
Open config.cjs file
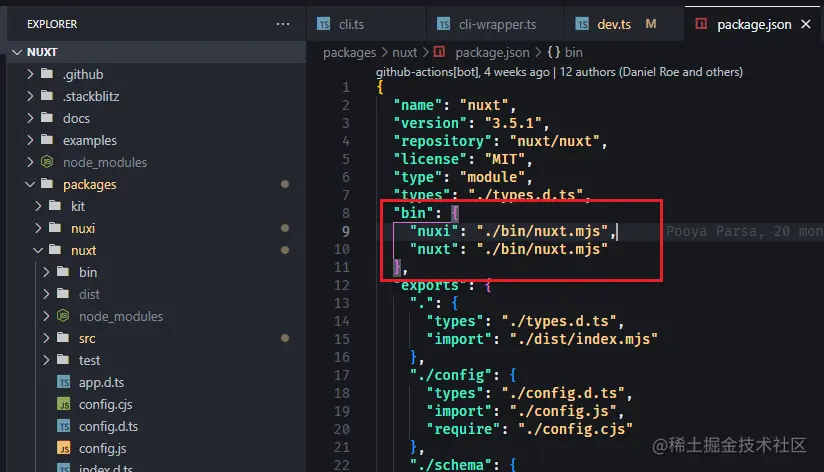click(106, 404)
